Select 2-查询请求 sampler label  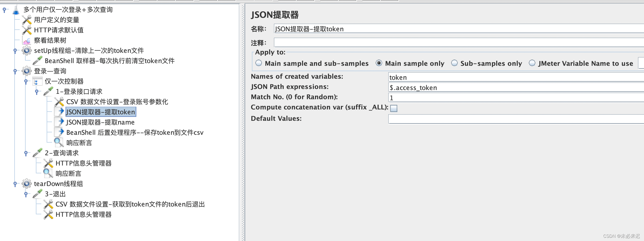coord(62,153)
